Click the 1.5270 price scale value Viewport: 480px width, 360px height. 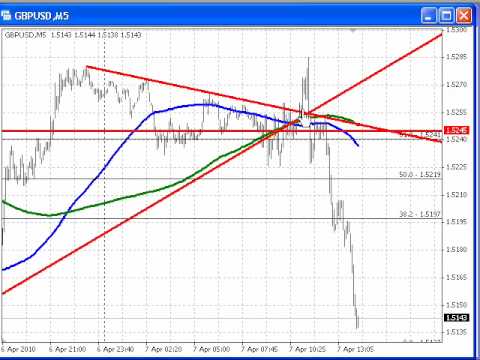(456, 85)
